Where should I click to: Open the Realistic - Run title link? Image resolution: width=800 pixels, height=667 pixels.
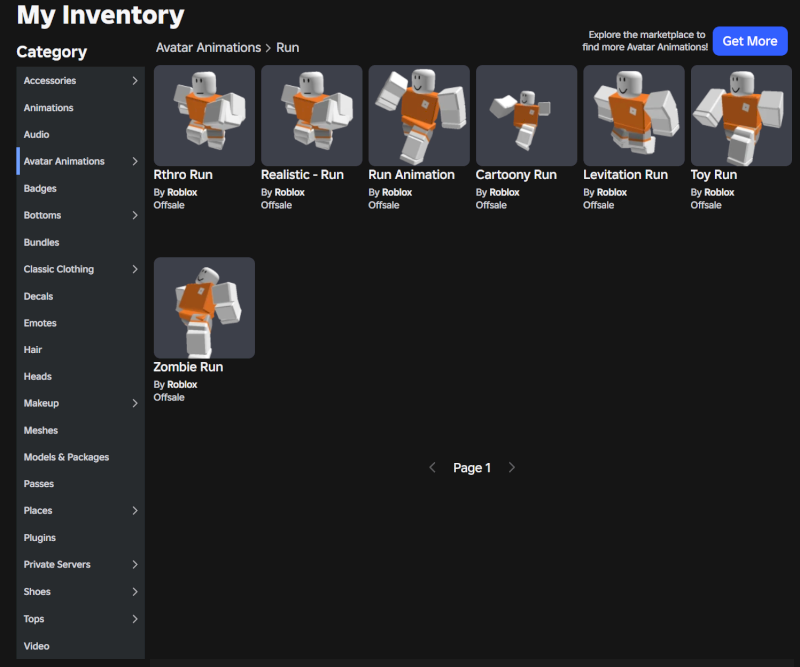click(302, 175)
